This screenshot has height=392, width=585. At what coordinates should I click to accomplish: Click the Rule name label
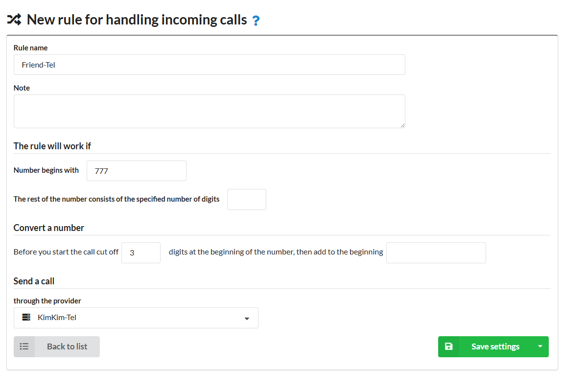click(30, 48)
